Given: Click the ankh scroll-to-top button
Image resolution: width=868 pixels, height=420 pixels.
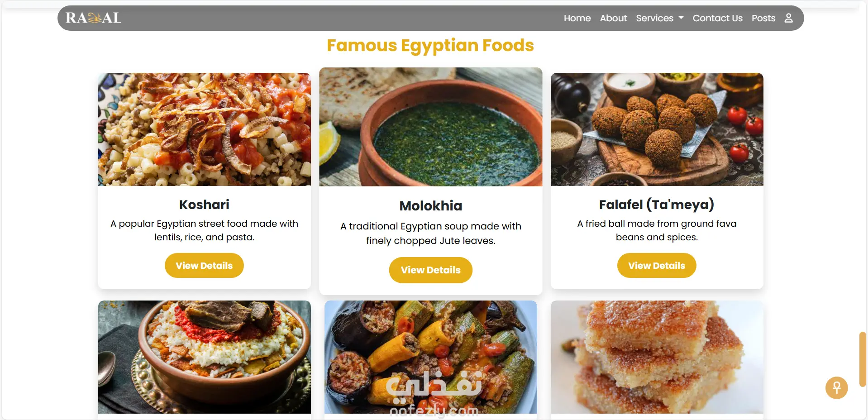Looking at the screenshot, I should point(836,388).
